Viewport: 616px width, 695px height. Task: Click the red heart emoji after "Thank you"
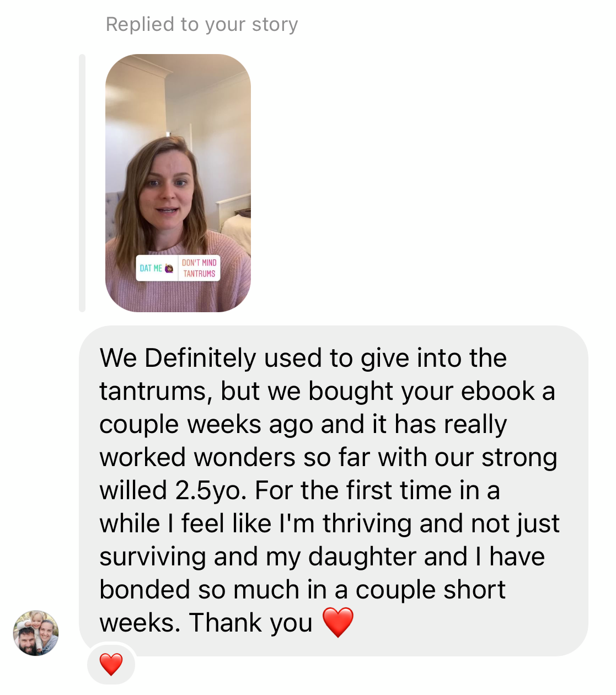coord(338,622)
